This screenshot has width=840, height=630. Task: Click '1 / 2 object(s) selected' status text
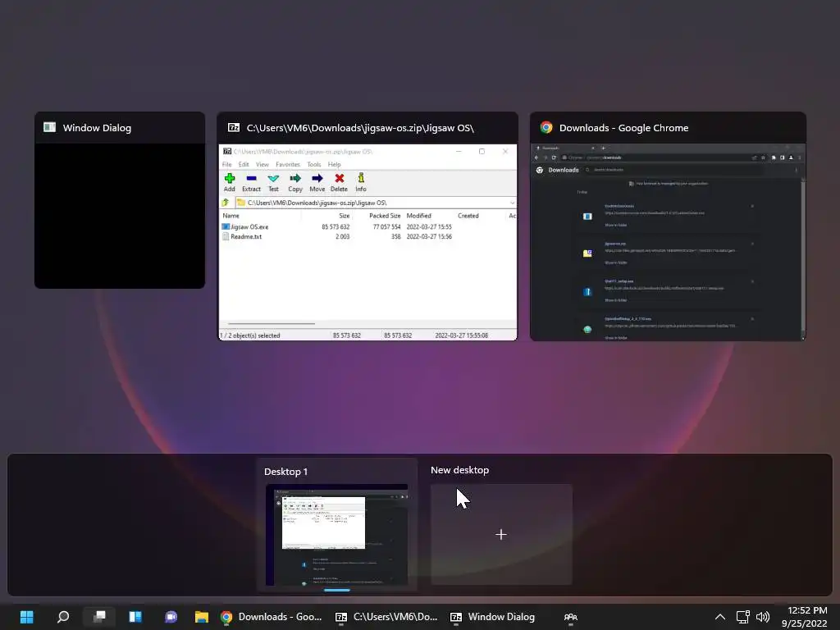(x=249, y=336)
